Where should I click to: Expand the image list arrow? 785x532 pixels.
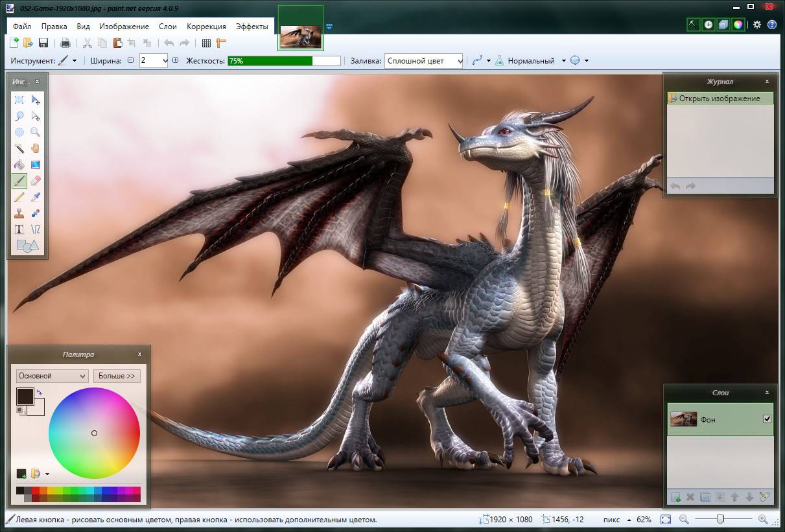coord(329,27)
